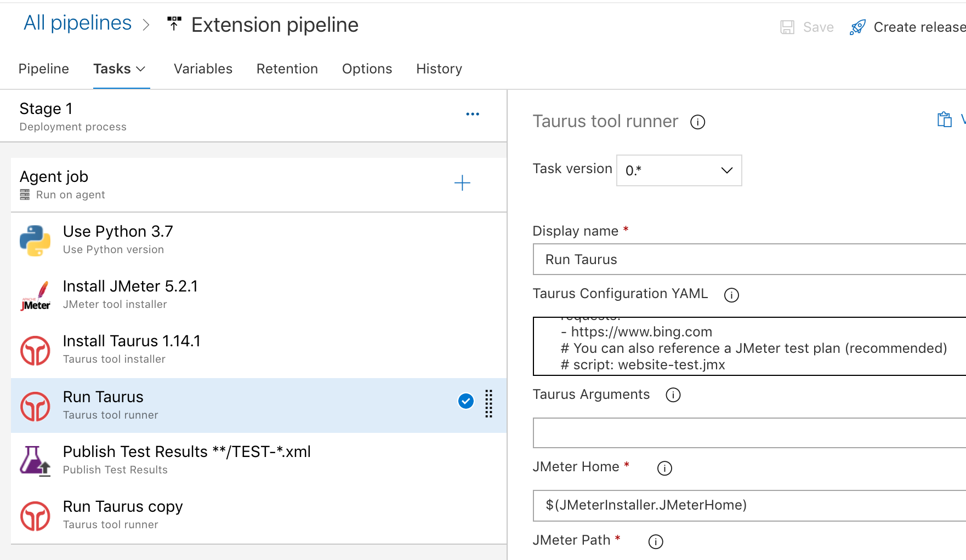Toggle the Run Taurus task checkmark

point(465,402)
